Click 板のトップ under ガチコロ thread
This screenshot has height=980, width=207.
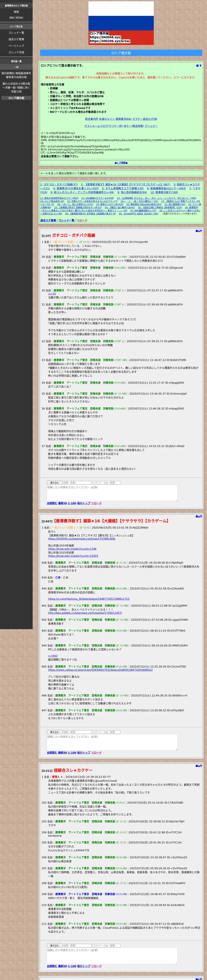(84, 503)
